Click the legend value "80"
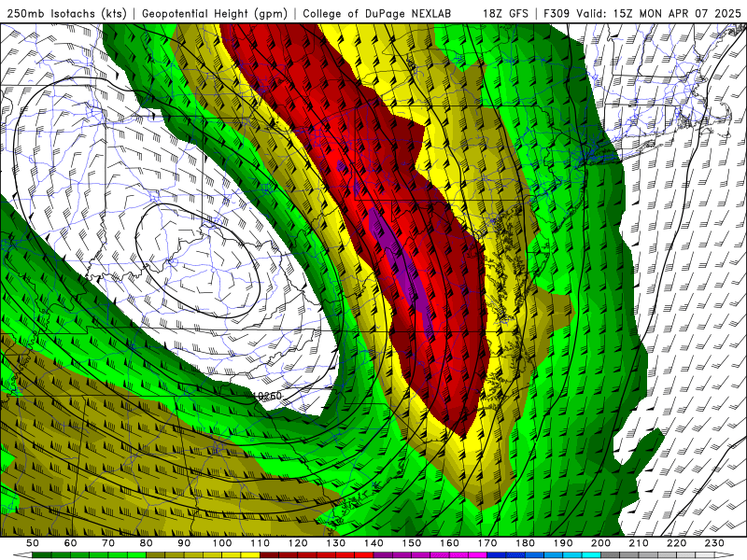 tap(147, 543)
